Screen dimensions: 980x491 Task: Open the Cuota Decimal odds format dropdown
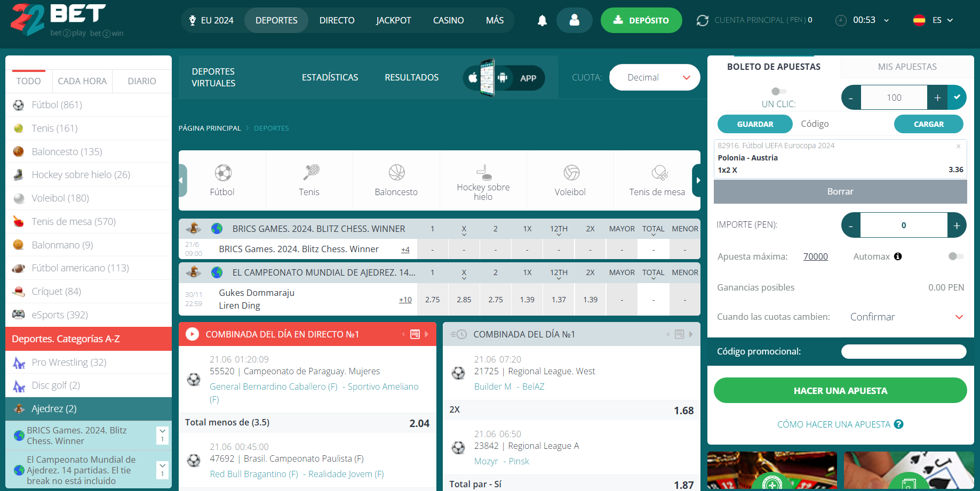655,78
